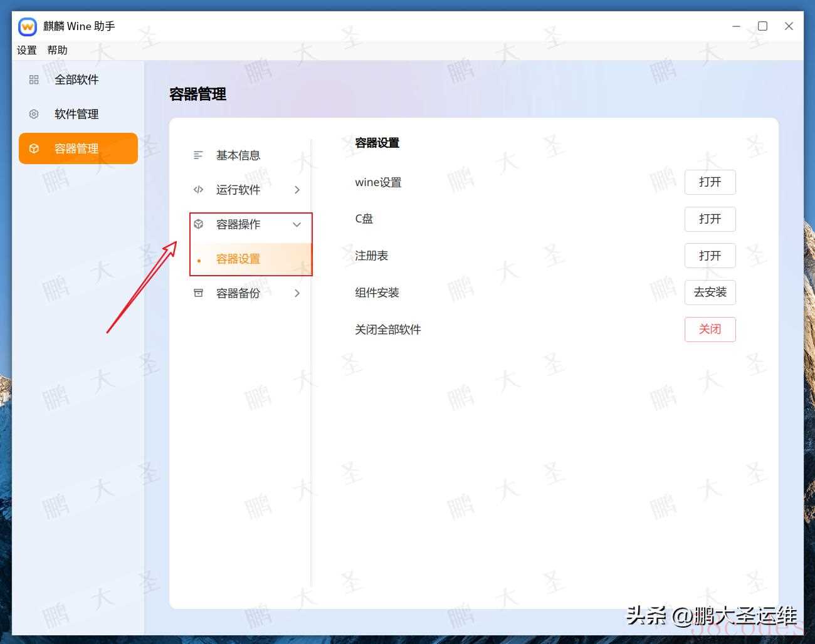Screen dimensions: 815x644
Task: Open the 设置 menu
Action: 27,50
